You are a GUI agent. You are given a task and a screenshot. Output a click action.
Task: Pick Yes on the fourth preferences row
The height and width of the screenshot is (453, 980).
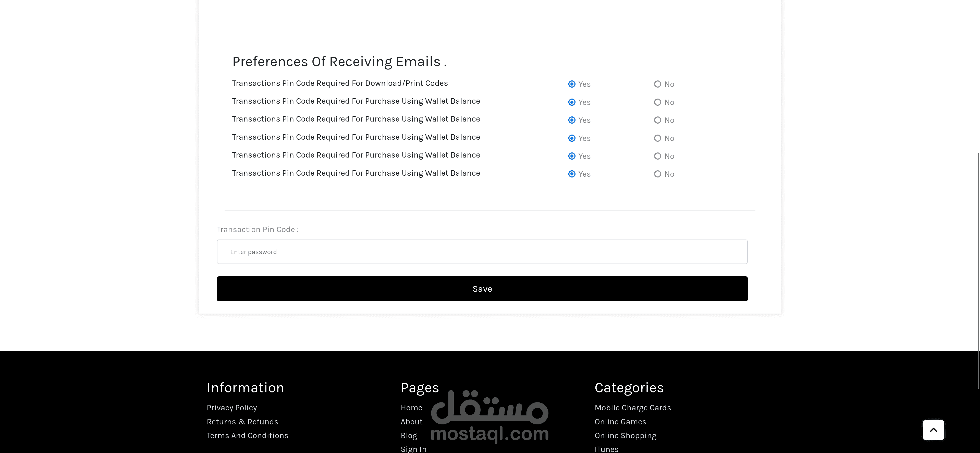(x=571, y=138)
